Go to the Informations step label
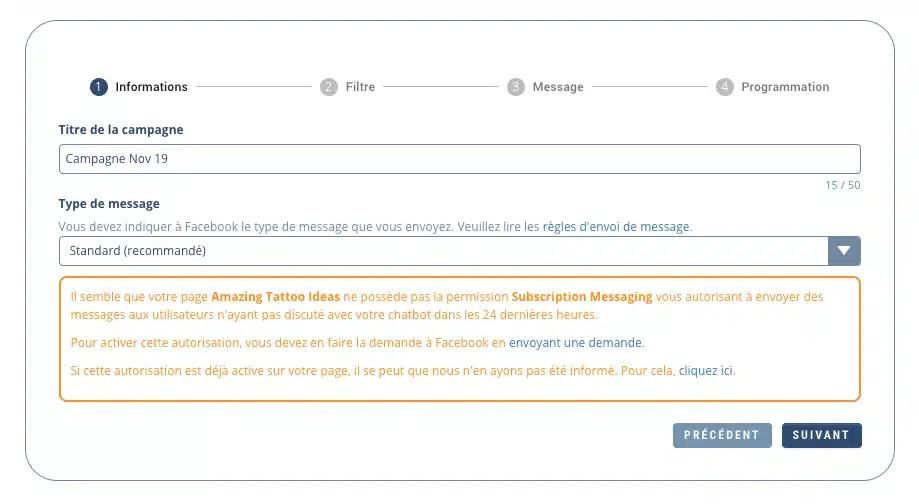 (x=151, y=87)
